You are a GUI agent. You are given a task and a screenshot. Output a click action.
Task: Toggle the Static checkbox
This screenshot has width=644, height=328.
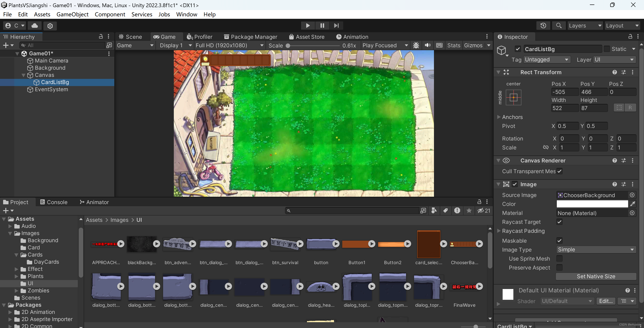[x=607, y=49]
